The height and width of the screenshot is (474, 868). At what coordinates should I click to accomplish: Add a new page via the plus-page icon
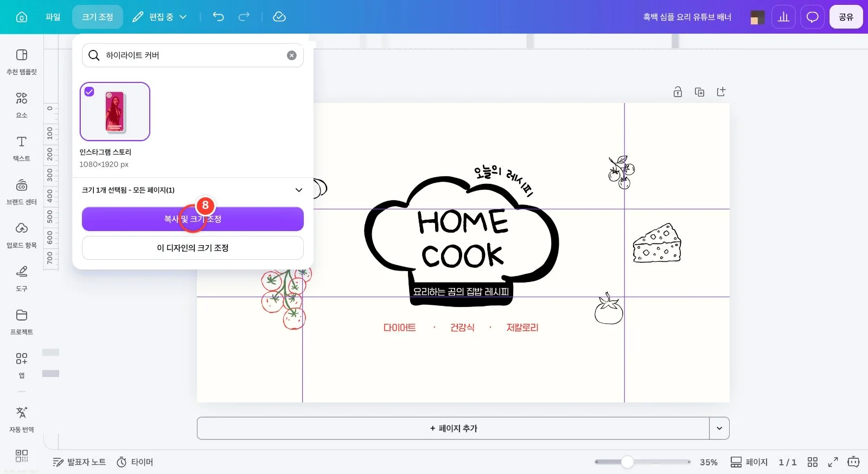pos(721,92)
